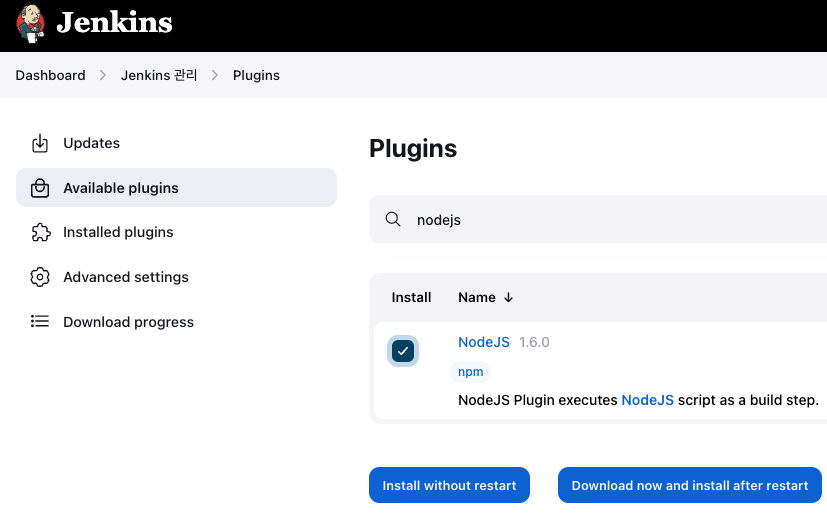This screenshot has width=827, height=513.
Task: Filter by the npm tag
Action: click(x=470, y=372)
